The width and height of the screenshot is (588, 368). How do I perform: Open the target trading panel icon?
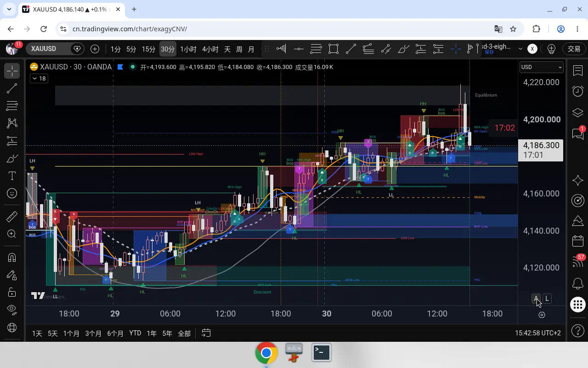[x=578, y=200]
